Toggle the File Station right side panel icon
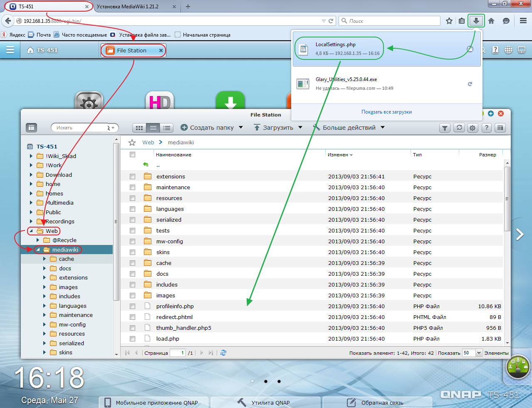This screenshot has width=532, height=408. [x=500, y=128]
